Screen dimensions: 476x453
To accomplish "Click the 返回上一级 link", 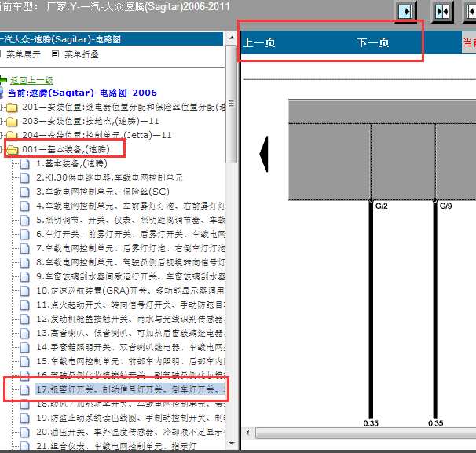I will [x=31, y=80].
